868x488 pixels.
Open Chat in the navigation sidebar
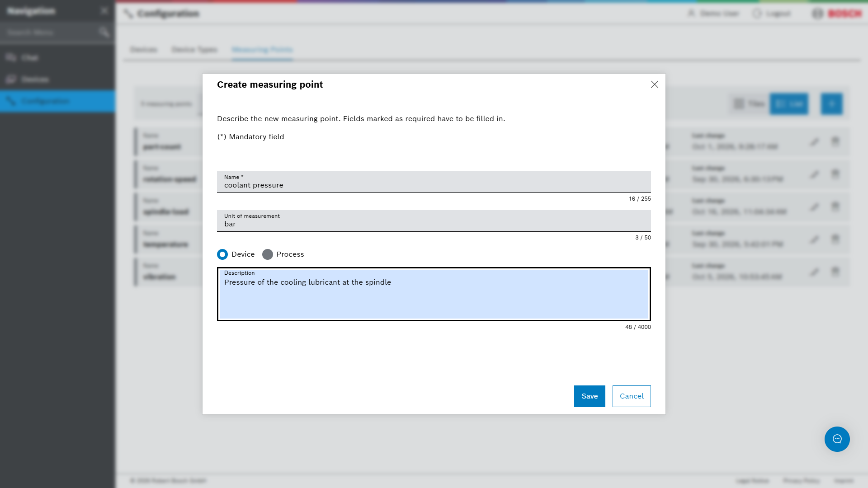pos(58,57)
